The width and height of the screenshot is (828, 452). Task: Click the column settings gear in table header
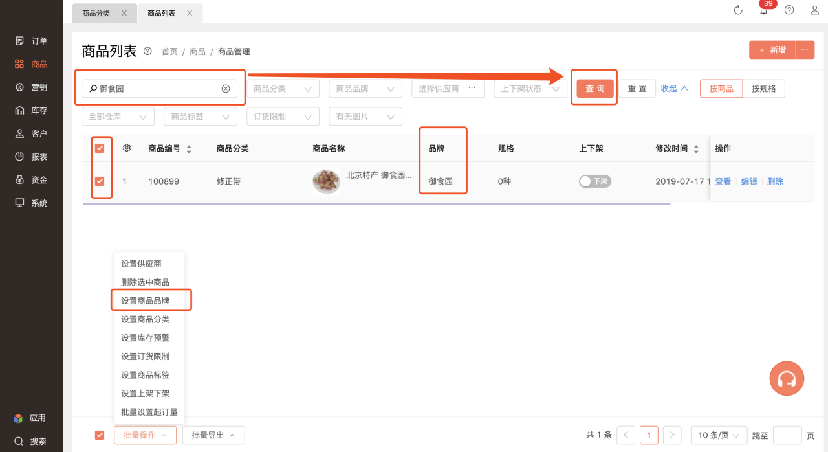click(127, 148)
